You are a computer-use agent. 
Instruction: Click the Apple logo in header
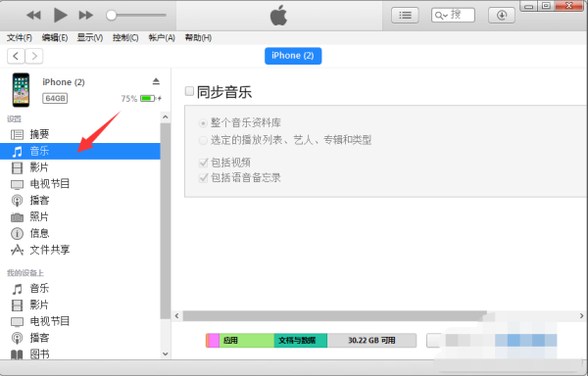tap(278, 16)
